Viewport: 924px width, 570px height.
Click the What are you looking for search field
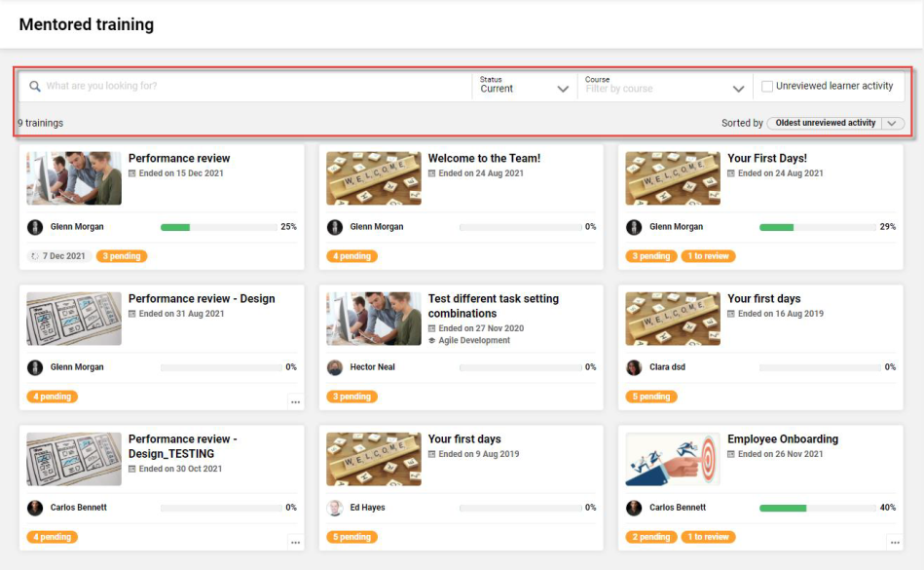click(253, 87)
